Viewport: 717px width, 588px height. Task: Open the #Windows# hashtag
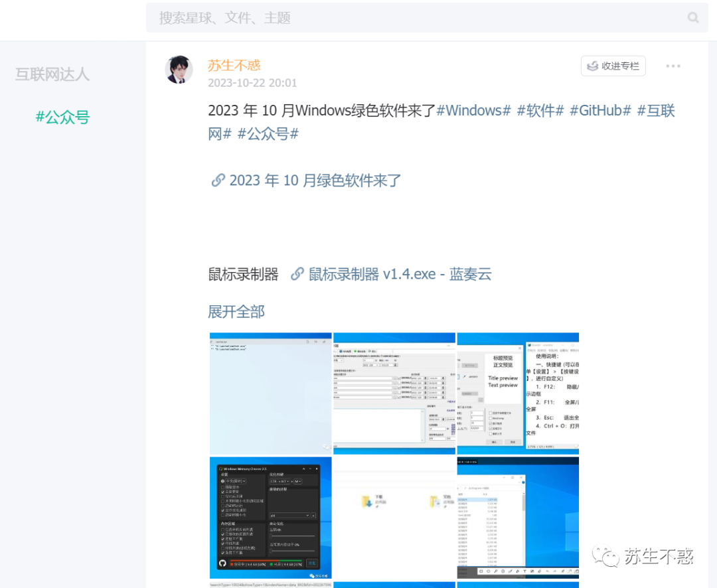(473, 111)
